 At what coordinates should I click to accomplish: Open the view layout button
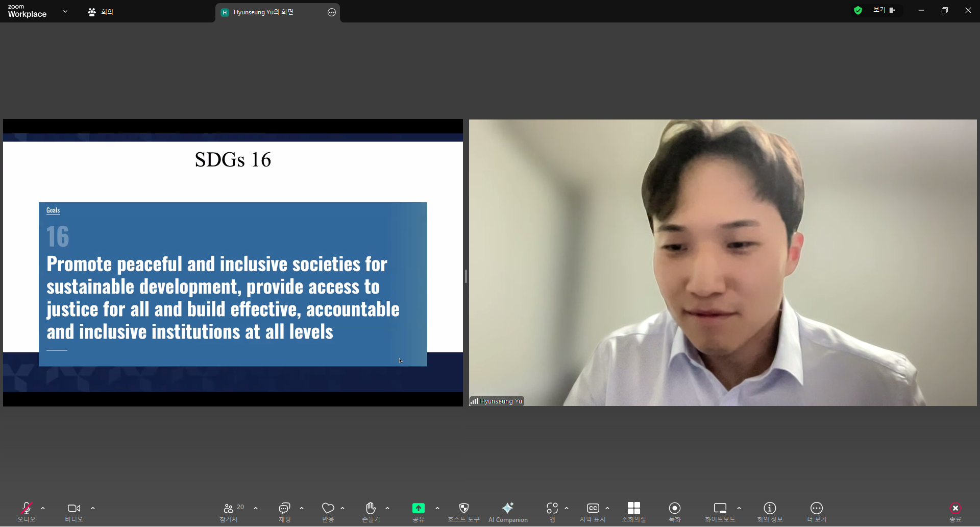point(884,10)
